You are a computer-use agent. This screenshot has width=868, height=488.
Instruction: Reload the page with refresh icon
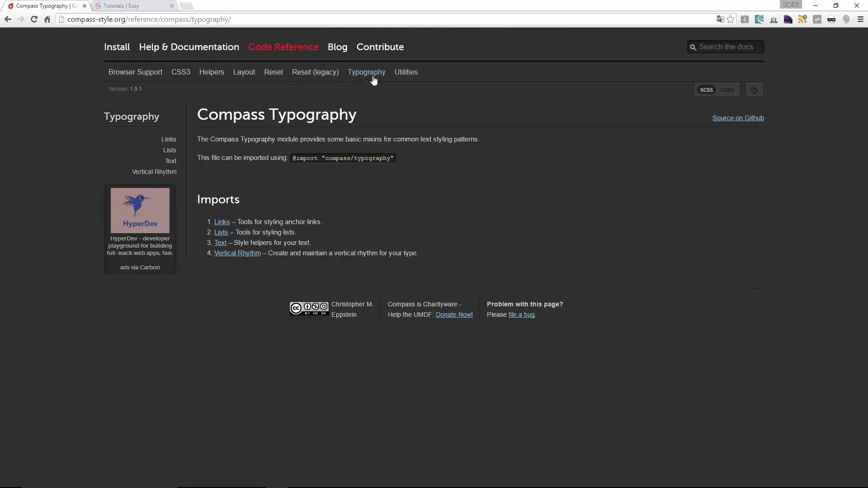34,19
